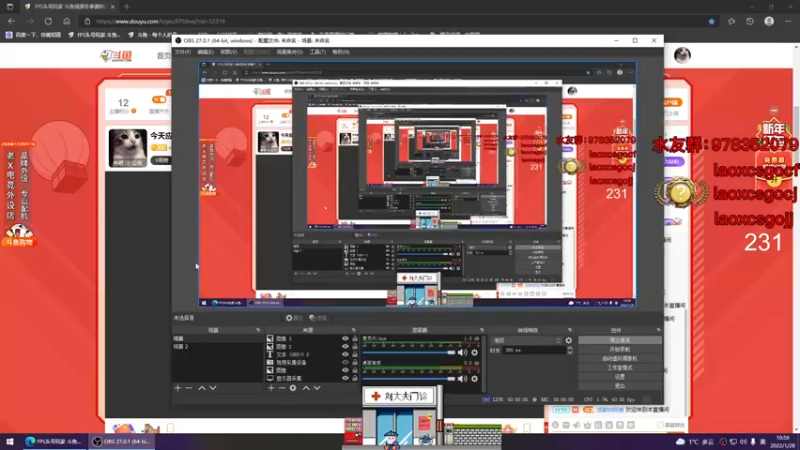
Task: Click the blue favorites star in address bar
Action: click(x=712, y=21)
